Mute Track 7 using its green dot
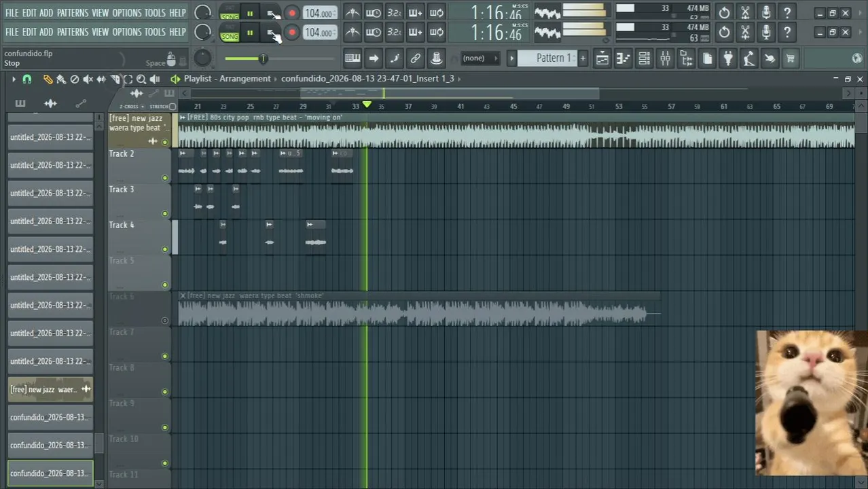The height and width of the screenshot is (489, 868). 165,356
